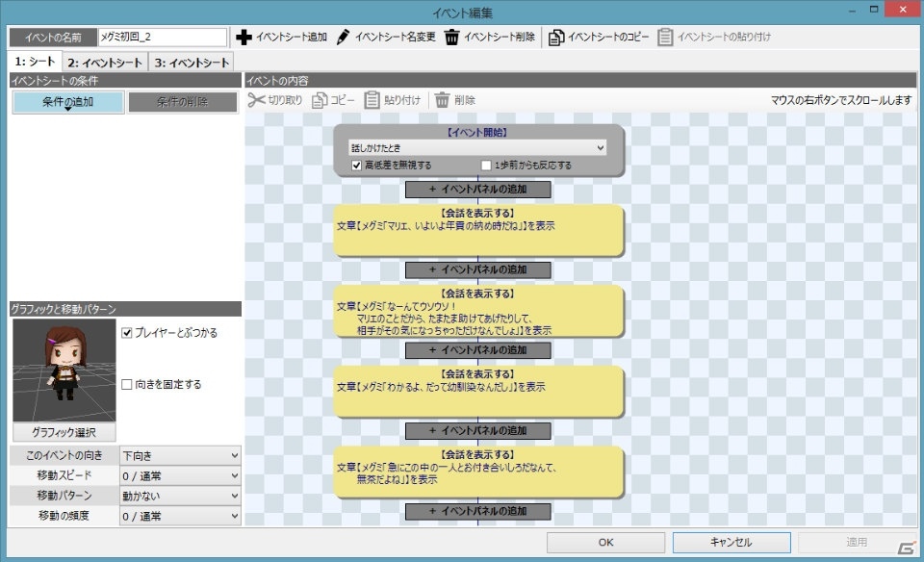924x562 pixels.
Task: Click イベントパネルの追加 below the マリエ、いよいよ年貢 panel
Action: (x=478, y=269)
